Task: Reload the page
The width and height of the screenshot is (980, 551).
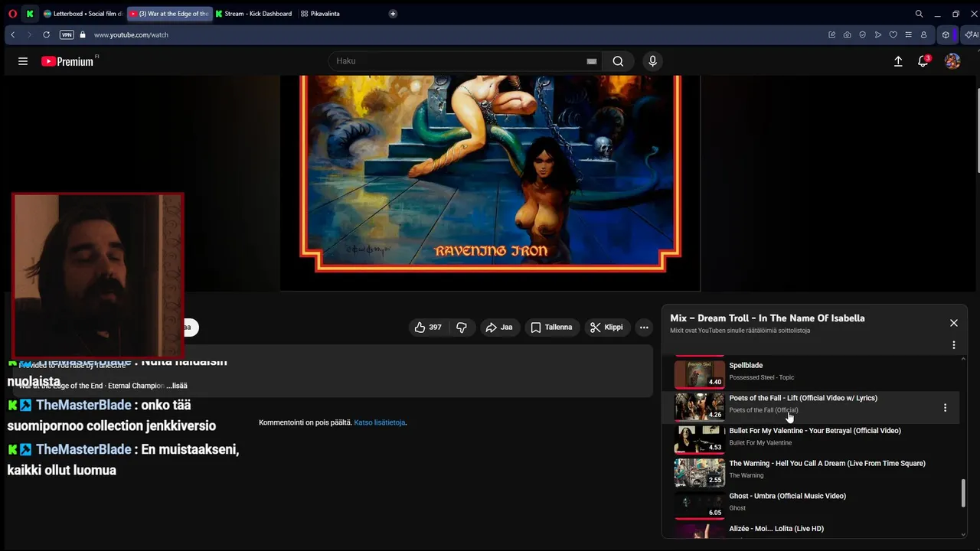Action: pyautogui.click(x=46, y=34)
